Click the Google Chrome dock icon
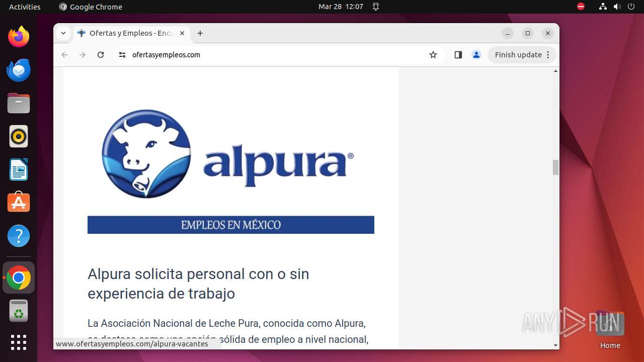This screenshot has width=644, height=362. pyautogui.click(x=19, y=278)
